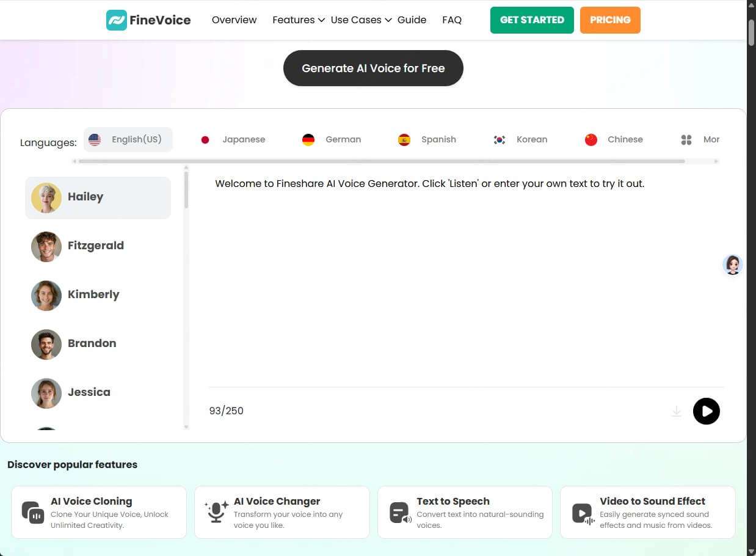Viewport: 756px width, 556px height.
Task: Click Generate AI Voice for Free
Action: (x=373, y=68)
